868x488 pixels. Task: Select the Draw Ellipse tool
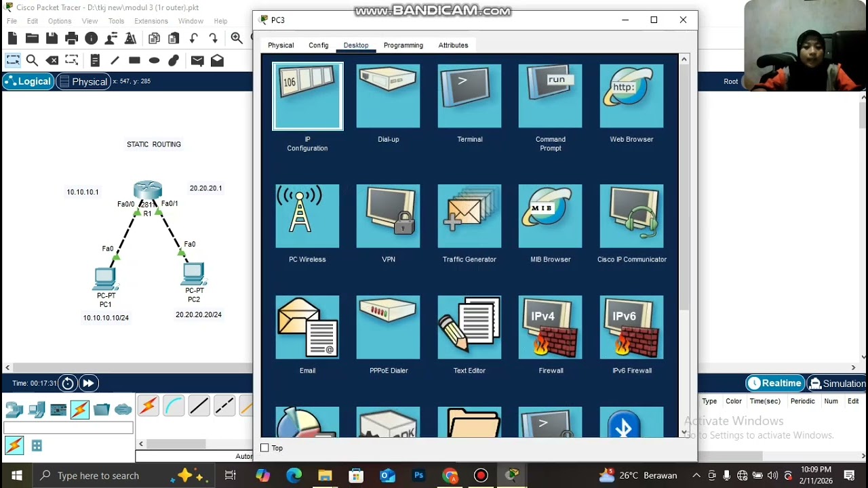154,60
